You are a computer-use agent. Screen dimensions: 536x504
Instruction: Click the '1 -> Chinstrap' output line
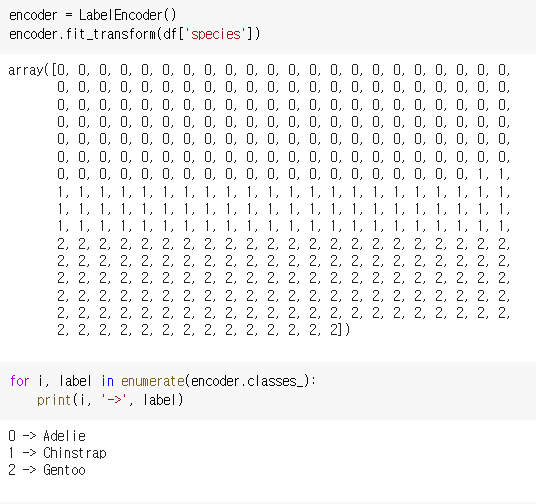pos(57,453)
